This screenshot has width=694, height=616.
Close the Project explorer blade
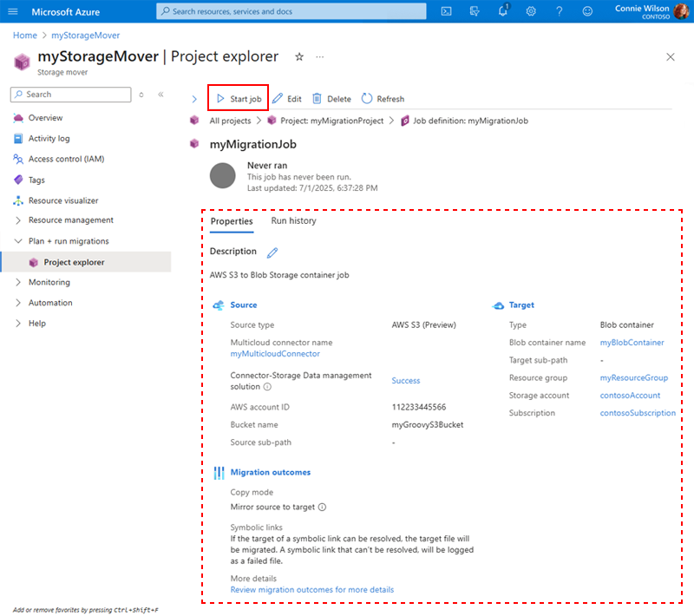670,56
